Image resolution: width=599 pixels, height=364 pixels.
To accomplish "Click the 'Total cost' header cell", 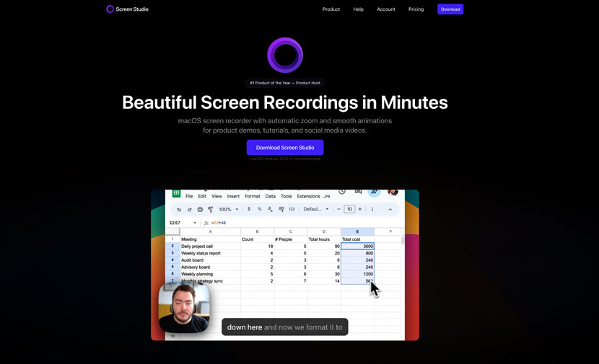I will coord(357,239).
